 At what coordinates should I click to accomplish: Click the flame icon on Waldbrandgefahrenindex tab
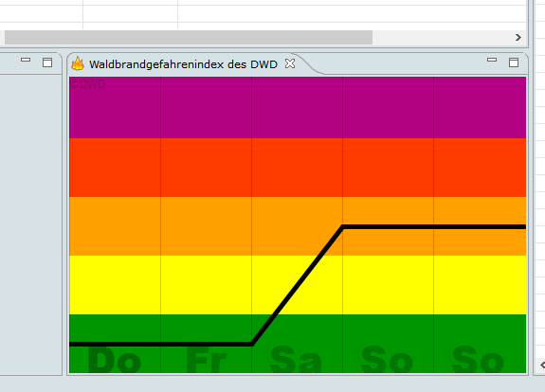[78, 63]
